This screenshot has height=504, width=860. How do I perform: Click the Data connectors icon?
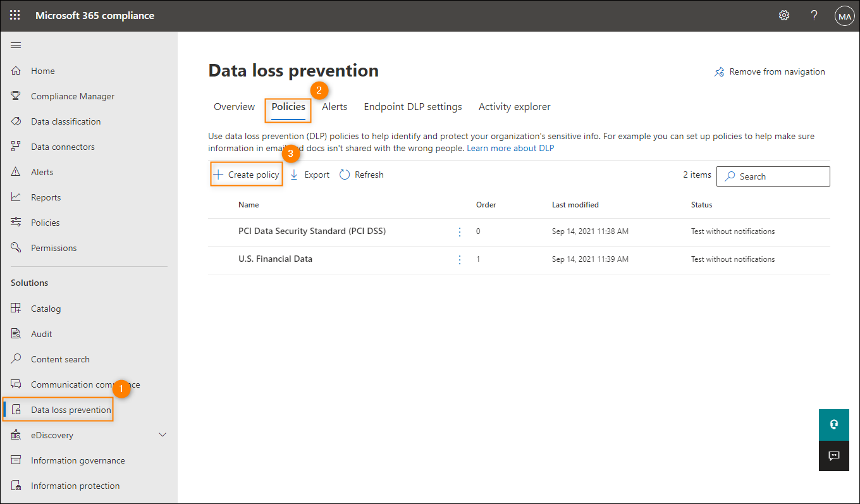[16, 147]
